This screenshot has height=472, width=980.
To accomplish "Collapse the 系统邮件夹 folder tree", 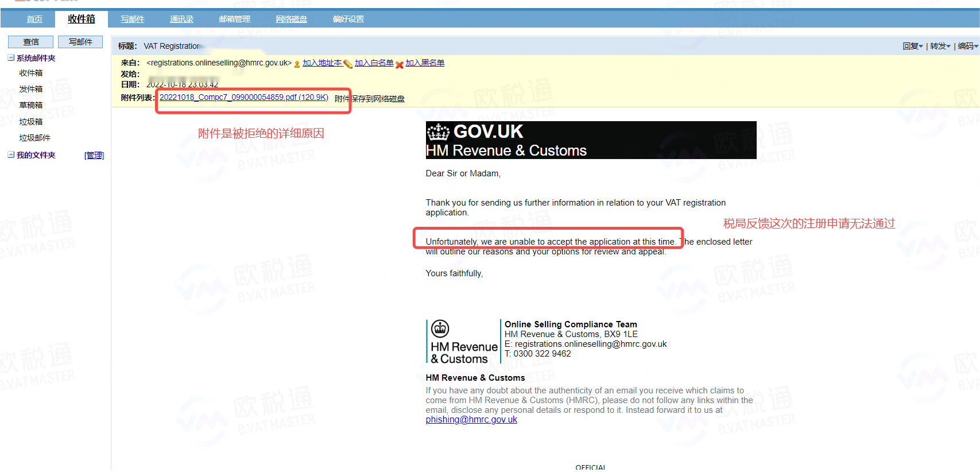I will pyautogui.click(x=11, y=58).
